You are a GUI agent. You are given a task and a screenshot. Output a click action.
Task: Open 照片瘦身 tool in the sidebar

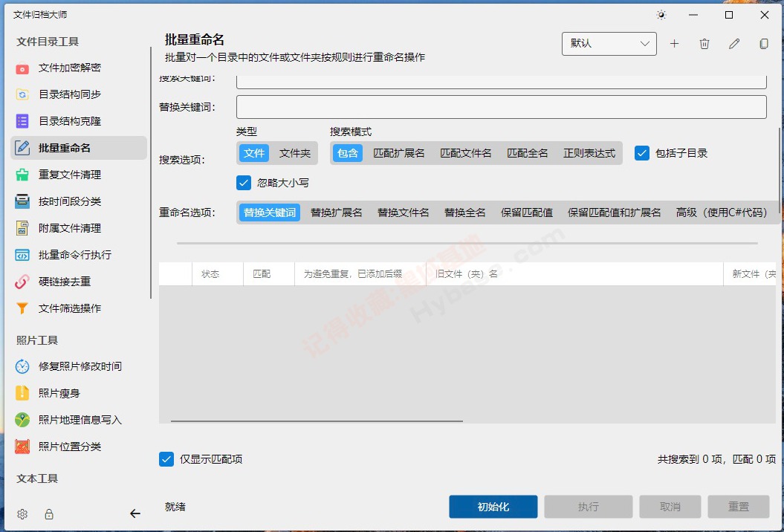coord(59,393)
